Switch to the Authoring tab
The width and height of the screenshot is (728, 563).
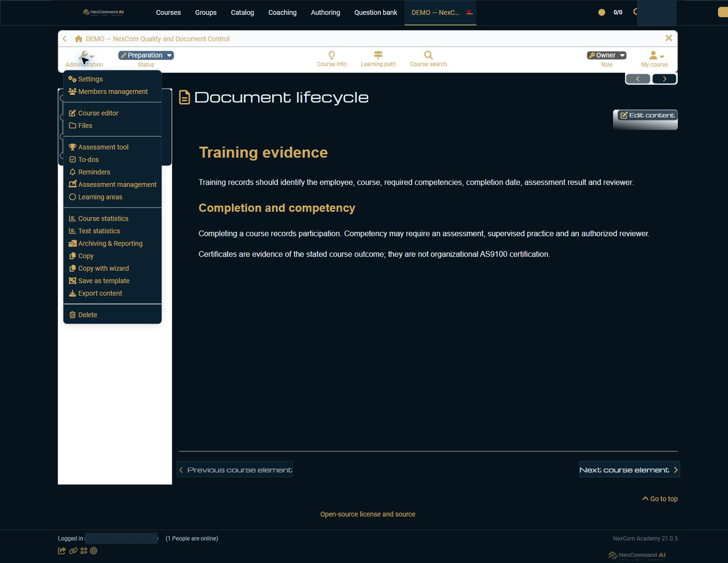(x=325, y=12)
